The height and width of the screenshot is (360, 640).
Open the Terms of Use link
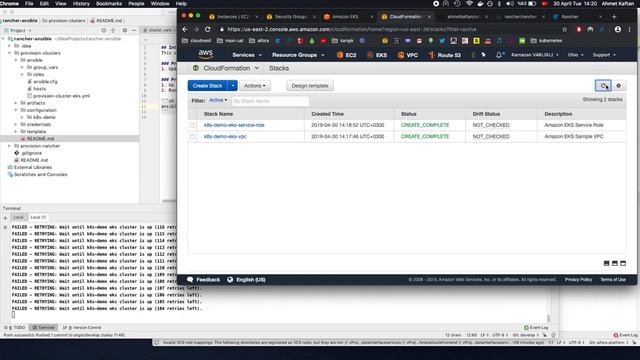[613, 280]
